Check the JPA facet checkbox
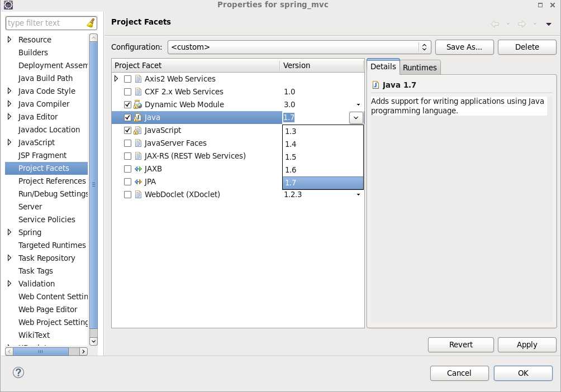 click(127, 181)
